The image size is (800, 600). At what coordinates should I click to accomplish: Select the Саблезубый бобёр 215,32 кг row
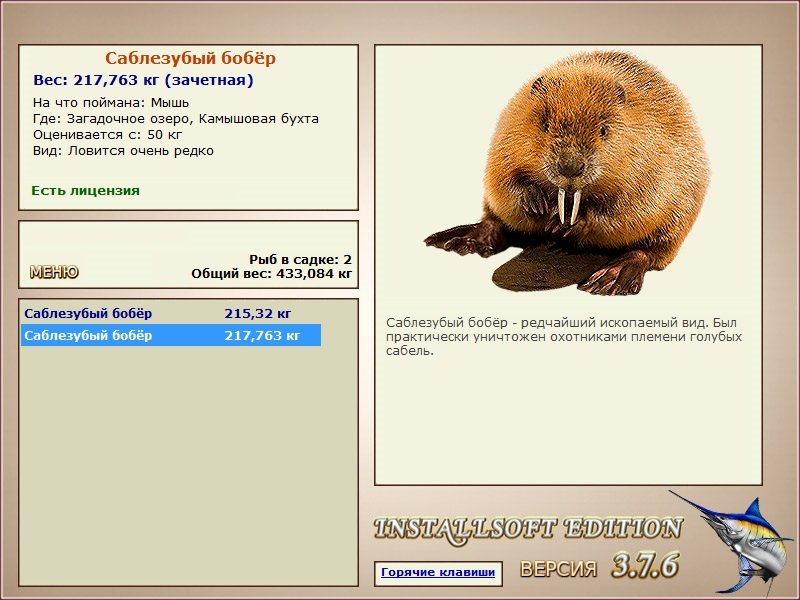click(x=171, y=313)
